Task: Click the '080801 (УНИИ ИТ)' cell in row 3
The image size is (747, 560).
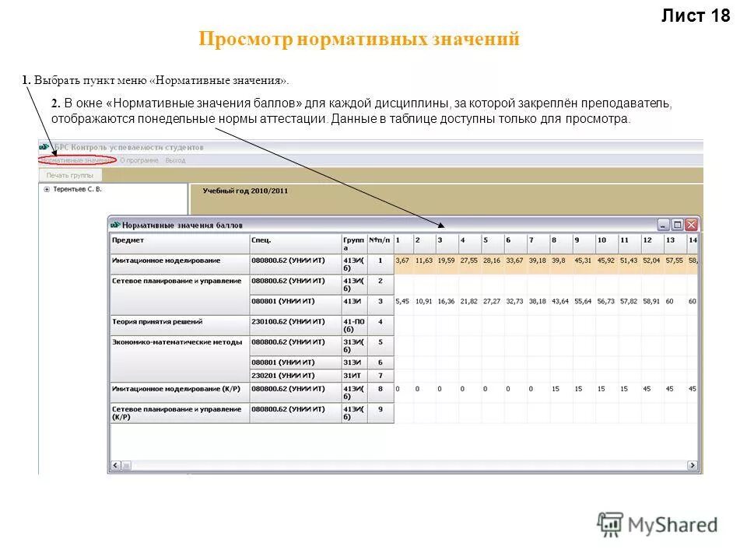Action: (x=296, y=305)
